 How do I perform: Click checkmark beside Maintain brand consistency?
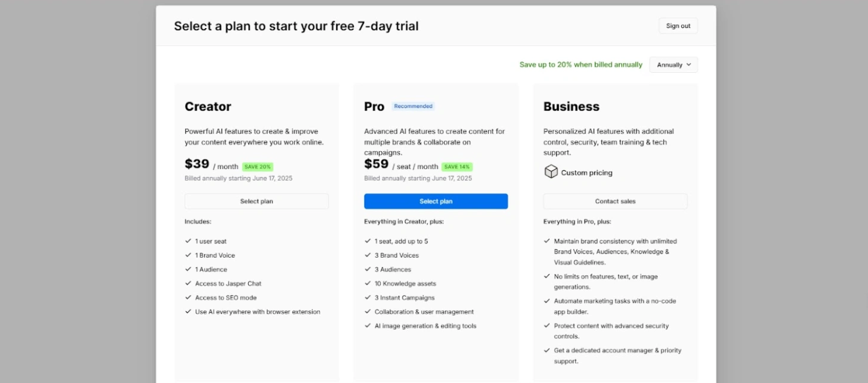pos(546,241)
